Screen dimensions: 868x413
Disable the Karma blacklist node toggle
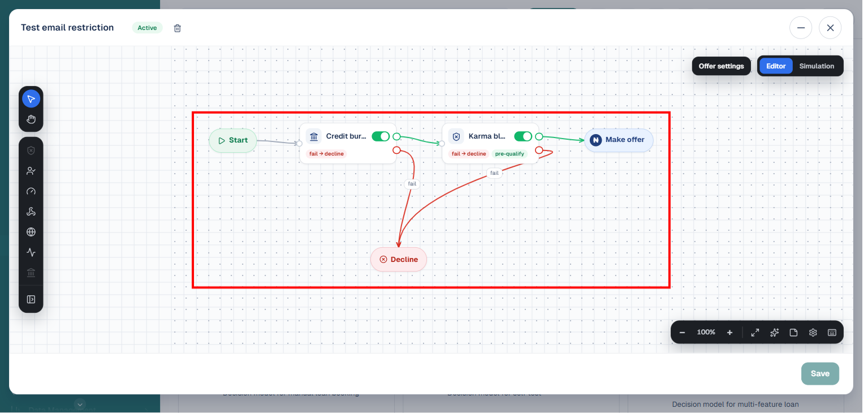click(x=523, y=136)
